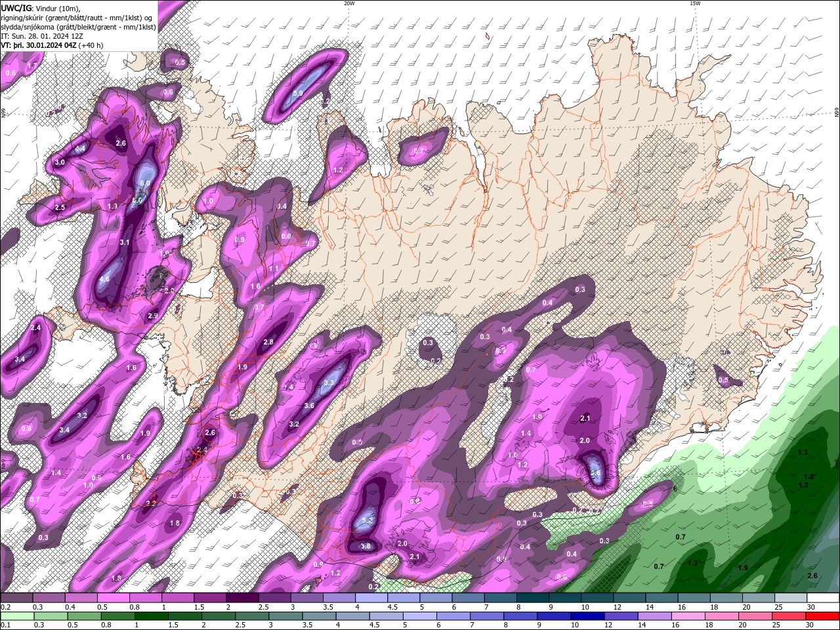
Task: Click the swatch between 0.2 and 0.3 in the upper purple legend
Action: (16, 598)
